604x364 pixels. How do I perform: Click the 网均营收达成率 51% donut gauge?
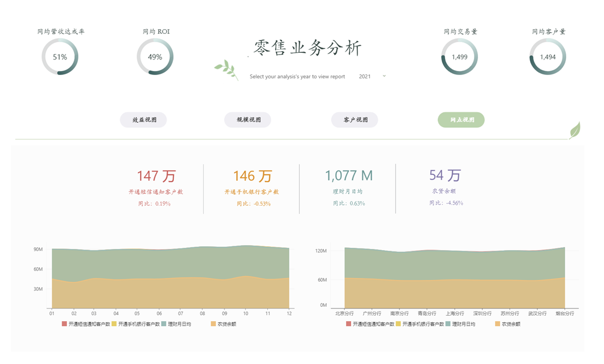coord(60,57)
